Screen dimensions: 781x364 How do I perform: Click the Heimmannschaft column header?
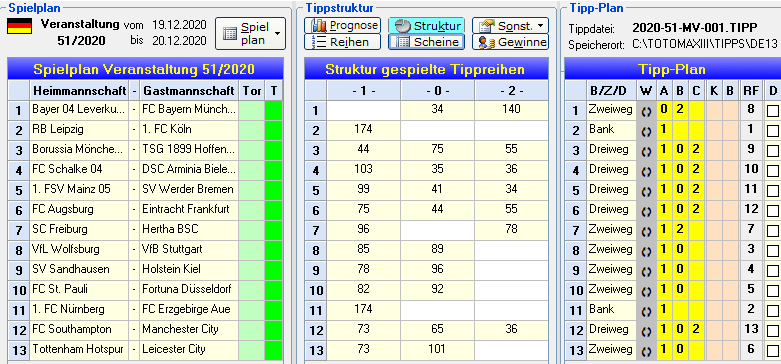click(79, 91)
